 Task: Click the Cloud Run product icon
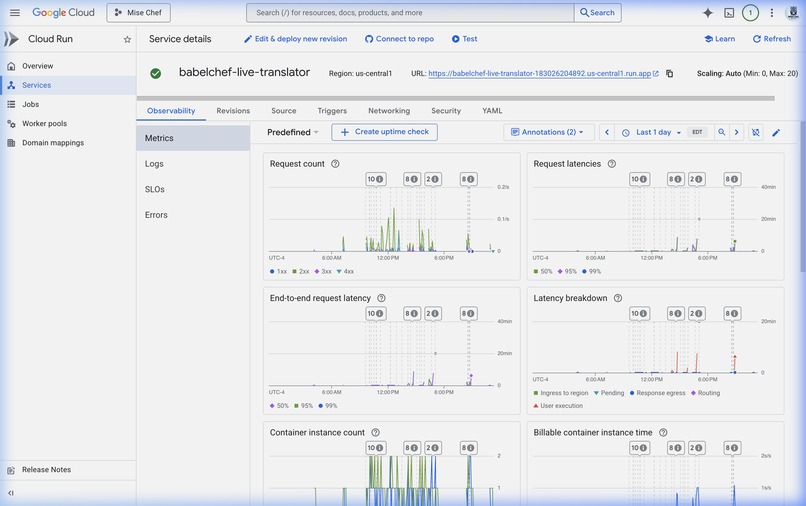[11, 39]
